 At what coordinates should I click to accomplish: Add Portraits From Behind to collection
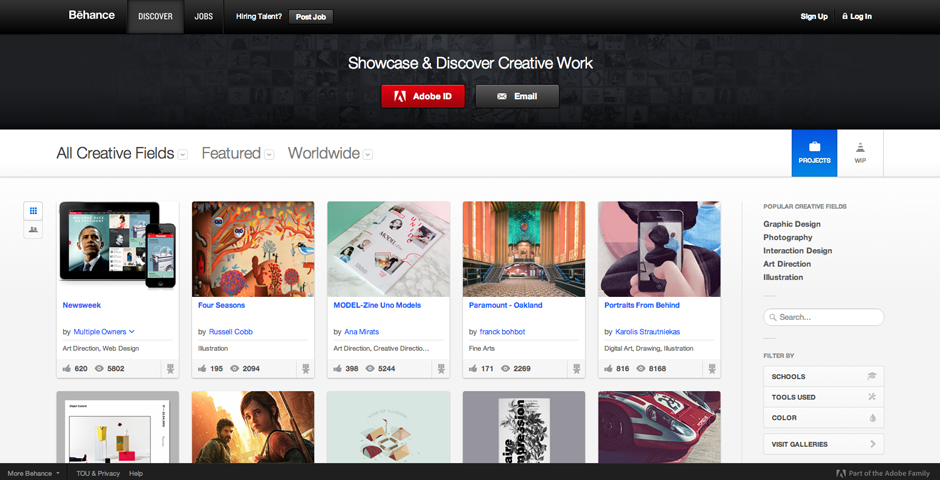712,369
